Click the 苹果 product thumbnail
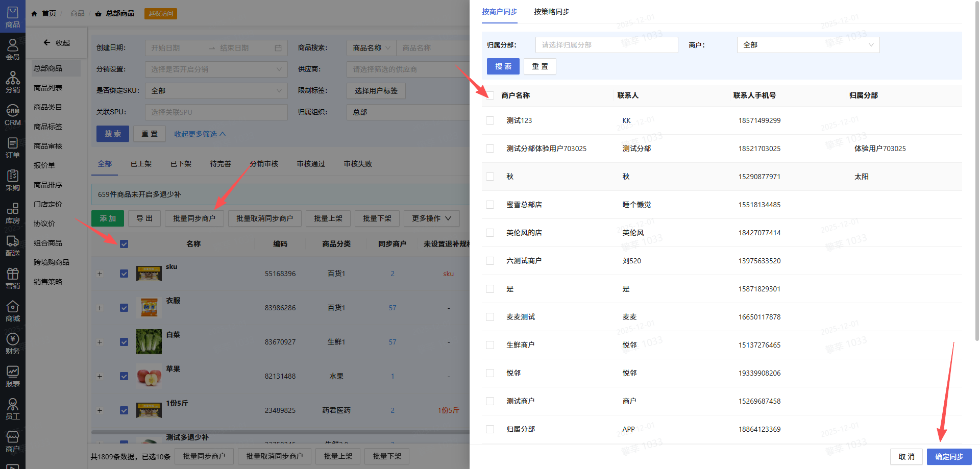Screen dimensions: 980x469 149,377
